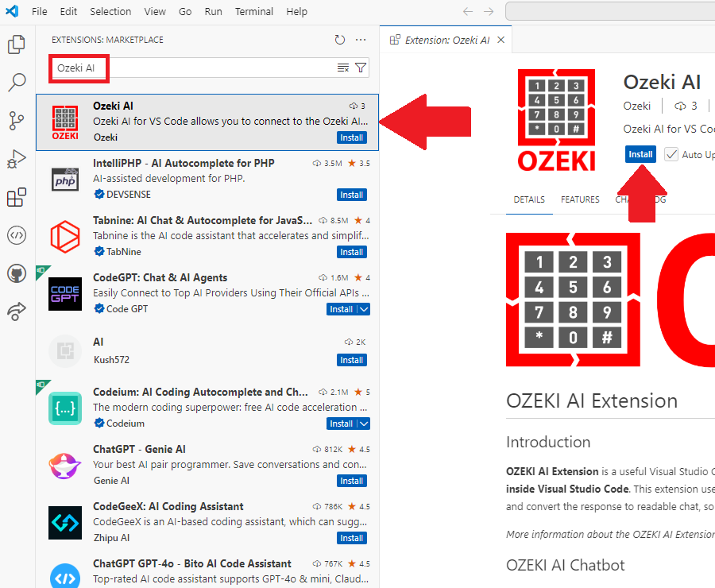Viewport: 715px width, 588px height.
Task: Install CodeGPT: Chat & AI Agents
Action: point(342,309)
